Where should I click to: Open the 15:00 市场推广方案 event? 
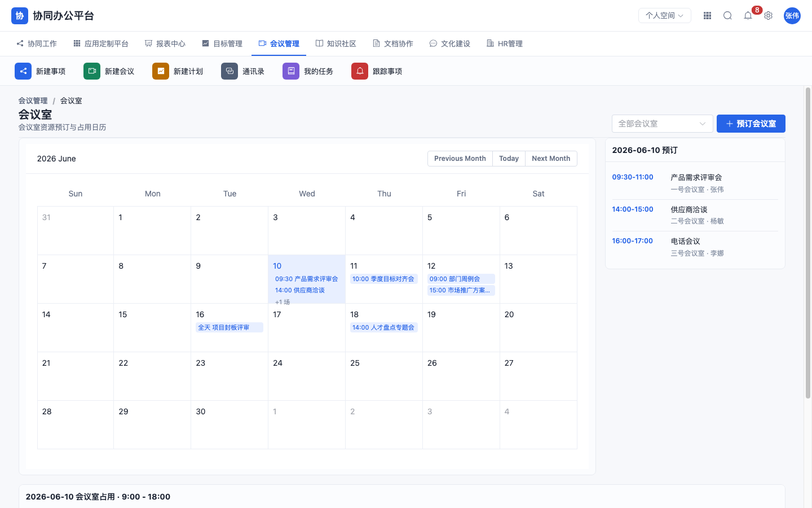pyautogui.click(x=461, y=290)
